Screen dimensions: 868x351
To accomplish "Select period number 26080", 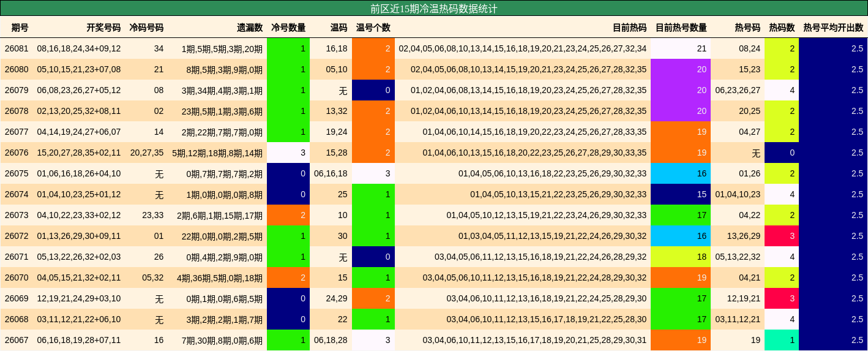I will pyautogui.click(x=17, y=69).
